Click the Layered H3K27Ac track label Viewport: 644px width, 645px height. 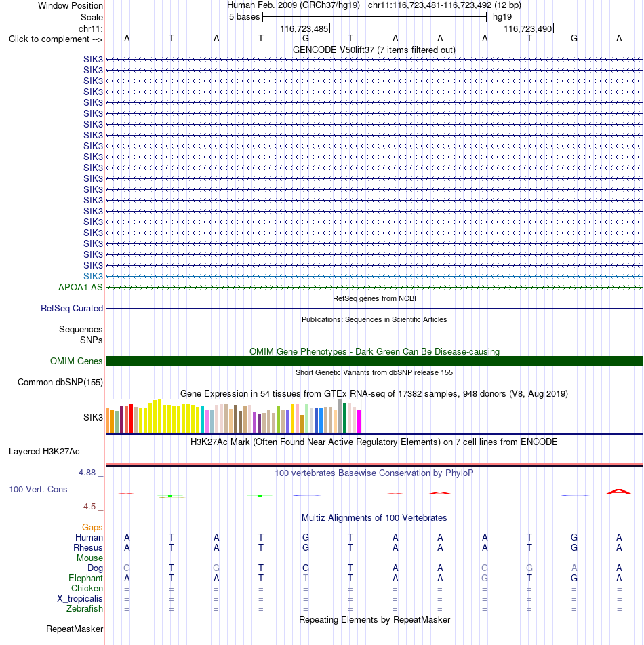[44, 451]
